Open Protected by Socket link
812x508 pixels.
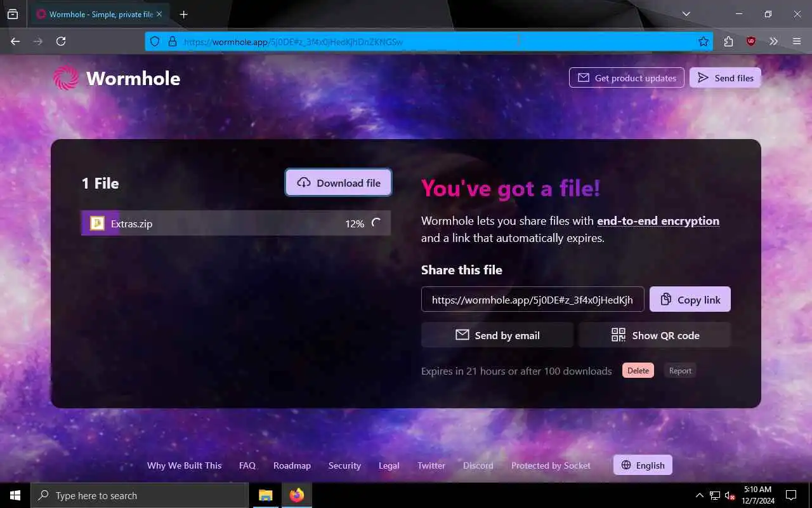click(551, 465)
